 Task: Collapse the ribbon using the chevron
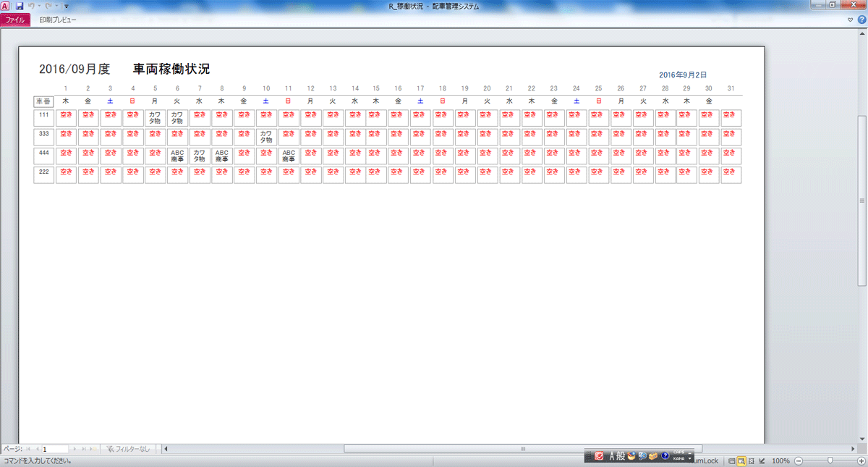(851, 20)
